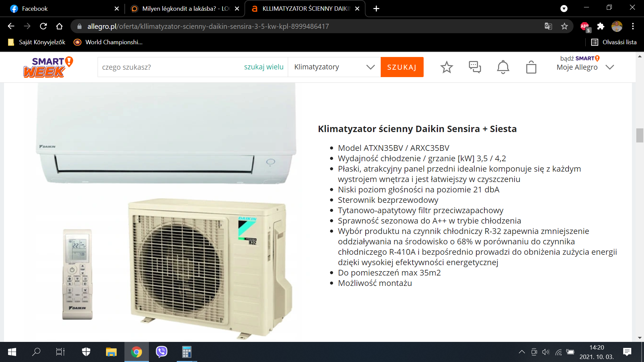Open Chrome's three-dot menu
644x362 pixels.
click(x=633, y=26)
